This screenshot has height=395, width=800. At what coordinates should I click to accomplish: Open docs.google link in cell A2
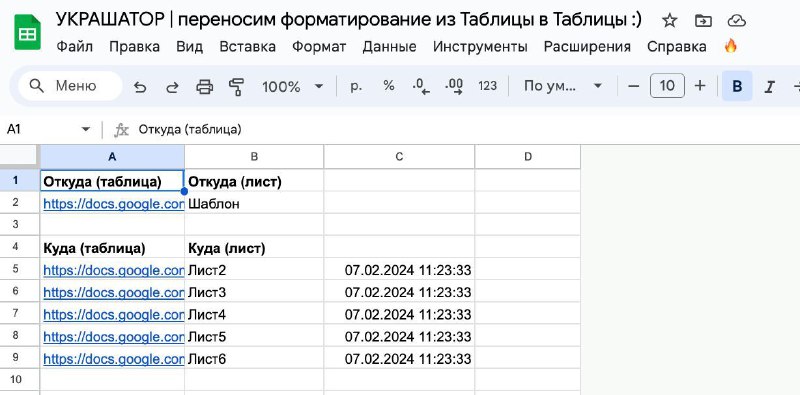[x=113, y=204]
